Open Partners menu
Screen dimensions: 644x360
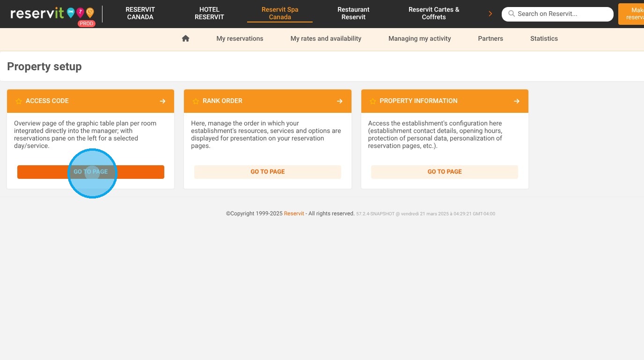pos(490,38)
